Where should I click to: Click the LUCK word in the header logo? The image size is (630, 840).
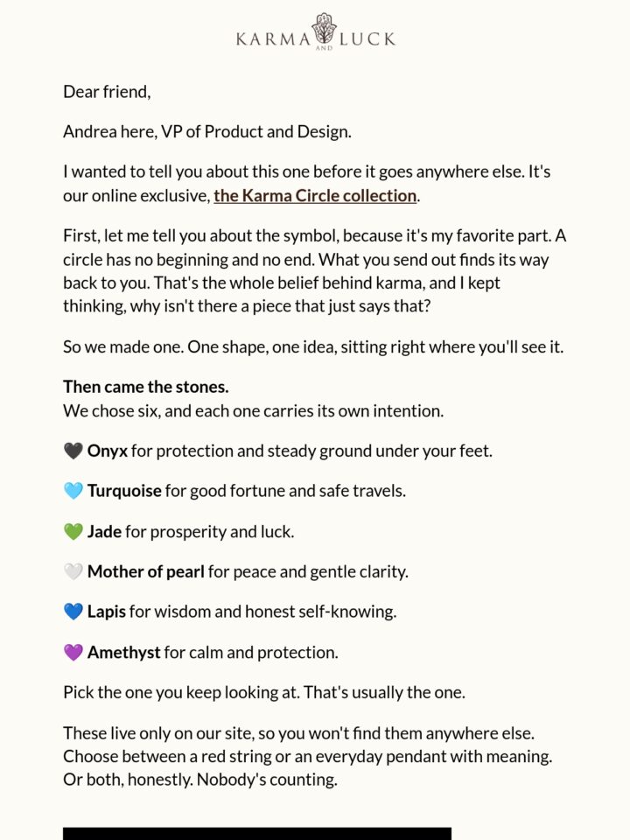pyautogui.click(x=367, y=39)
